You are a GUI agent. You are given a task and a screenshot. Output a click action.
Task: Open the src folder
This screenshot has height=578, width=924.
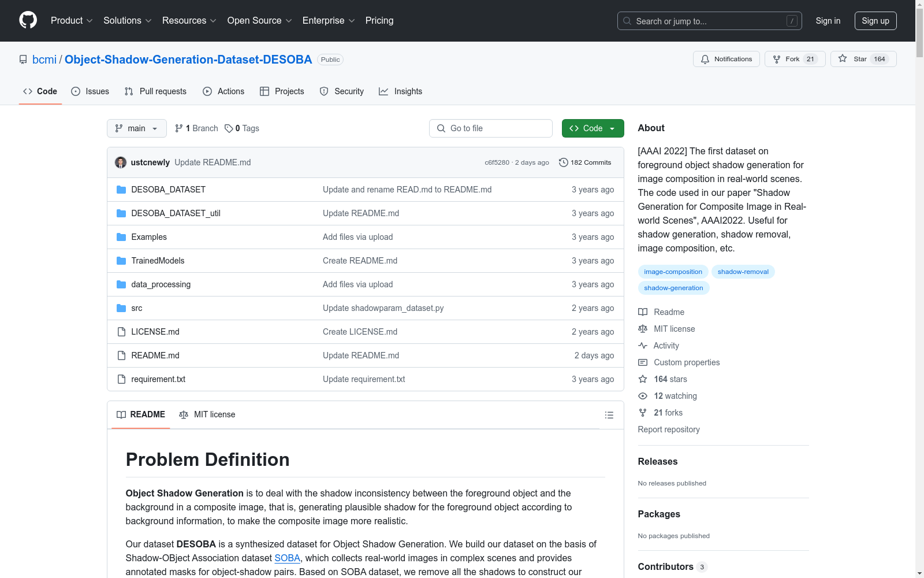136,308
